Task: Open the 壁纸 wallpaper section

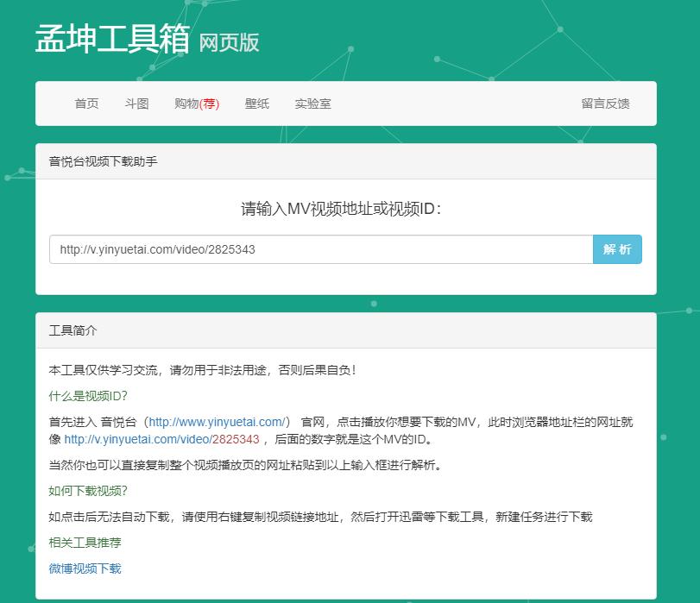Action: 256,103
